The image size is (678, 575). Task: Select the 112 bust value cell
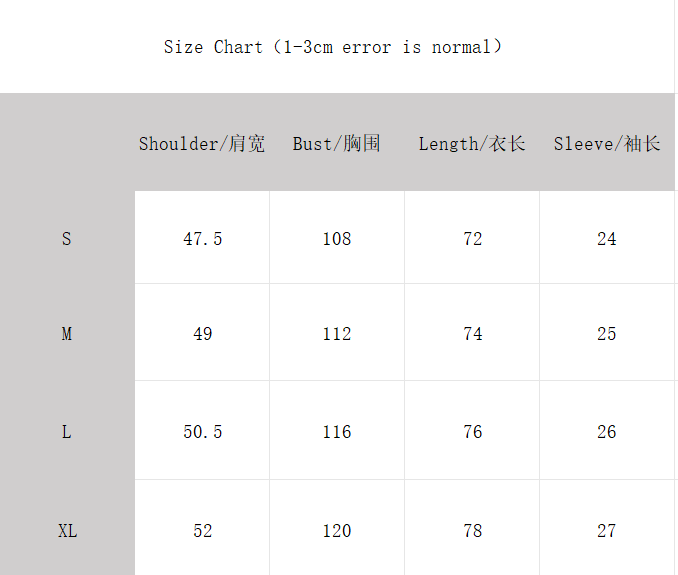click(337, 334)
